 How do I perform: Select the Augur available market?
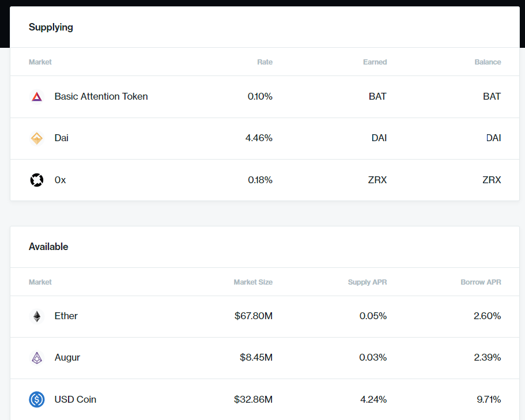click(265, 358)
